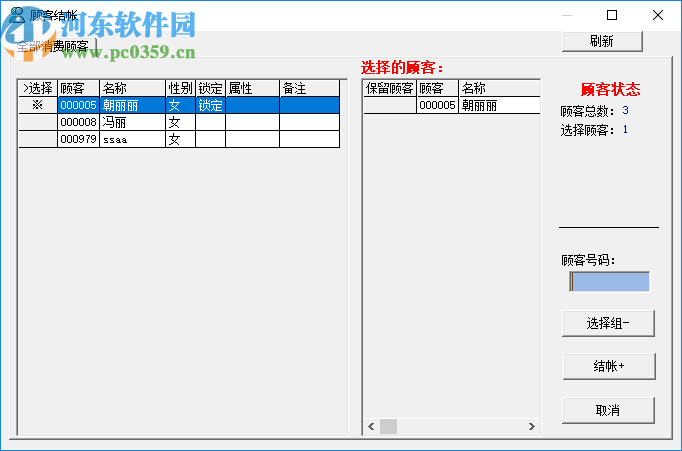Click the 备注 column header
Screen dimensions: 682x451
(309, 88)
